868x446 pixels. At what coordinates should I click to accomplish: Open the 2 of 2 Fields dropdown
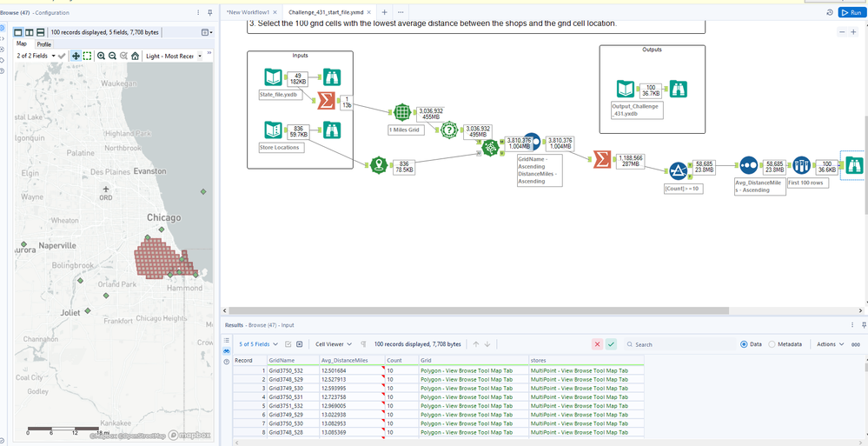pos(36,56)
